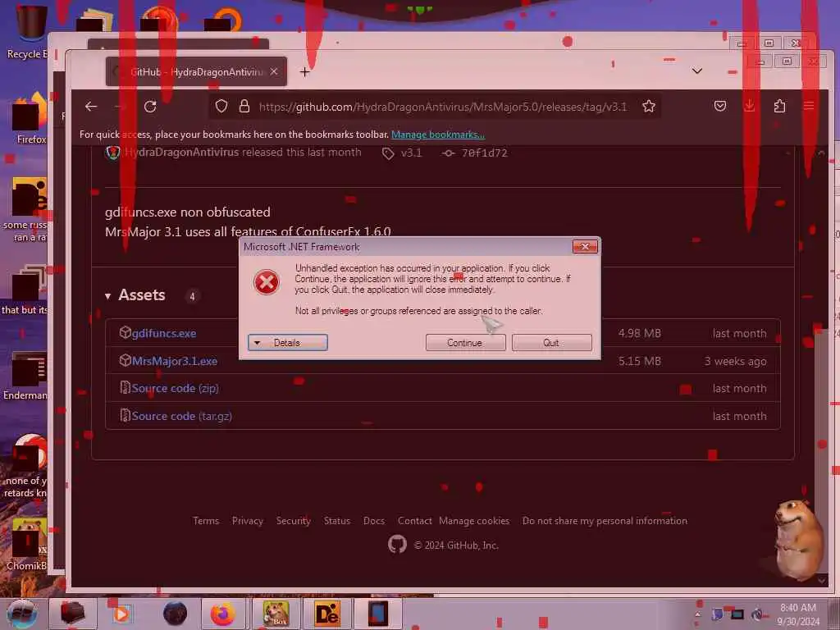Click the dancing hamster overlay image
Viewport: 840px width, 630px height.
tap(798, 540)
